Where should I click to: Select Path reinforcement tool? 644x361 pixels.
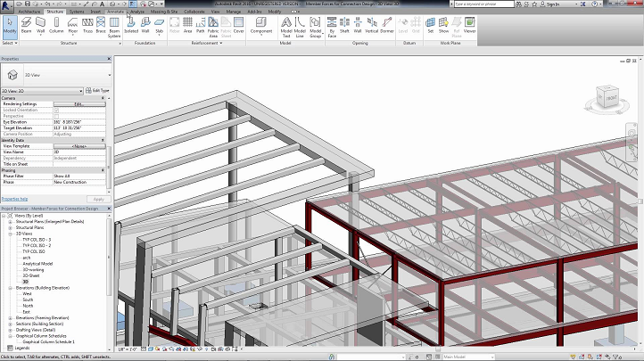[201, 26]
